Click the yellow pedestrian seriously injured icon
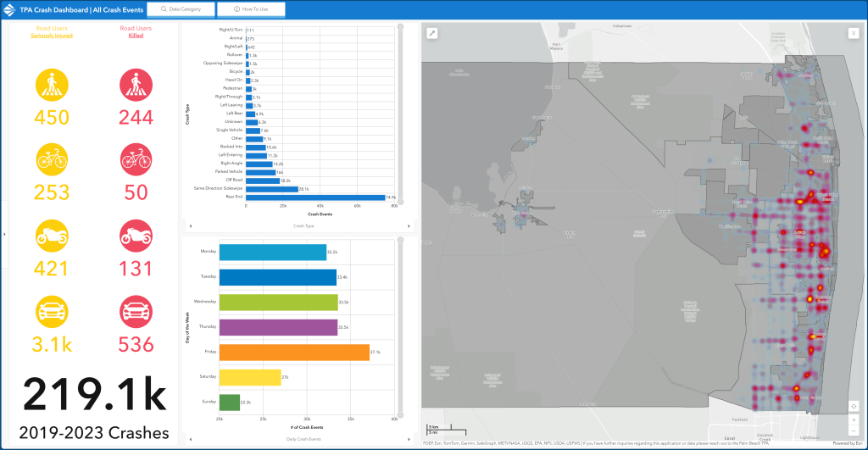Viewport: 868px width, 450px height. point(52,86)
